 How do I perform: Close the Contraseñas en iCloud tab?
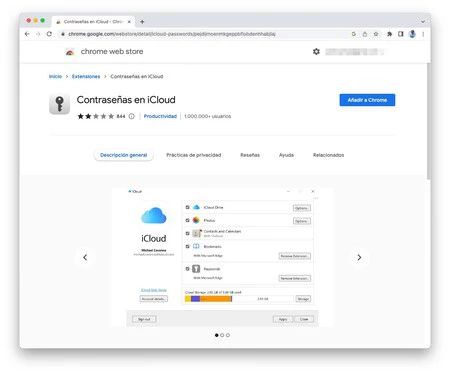(129, 22)
